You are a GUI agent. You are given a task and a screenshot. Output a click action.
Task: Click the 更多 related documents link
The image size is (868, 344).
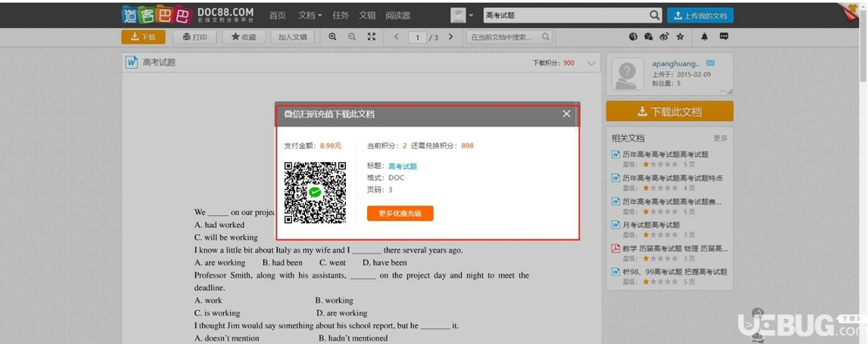coord(720,138)
